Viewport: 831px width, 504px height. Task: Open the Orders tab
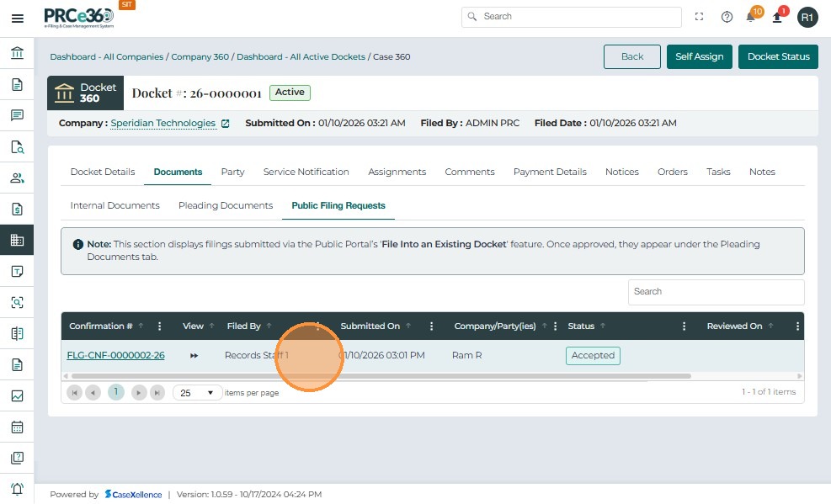pyautogui.click(x=673, y=172)
